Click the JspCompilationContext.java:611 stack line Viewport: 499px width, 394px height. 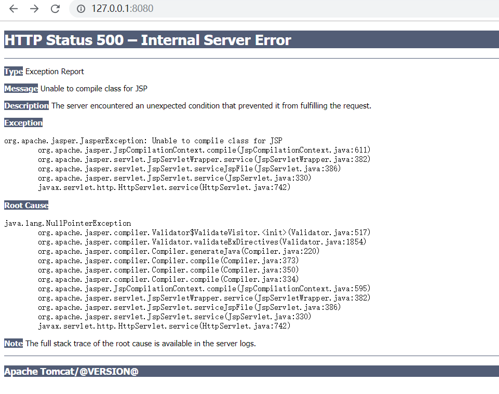click(x=204, y=150)
